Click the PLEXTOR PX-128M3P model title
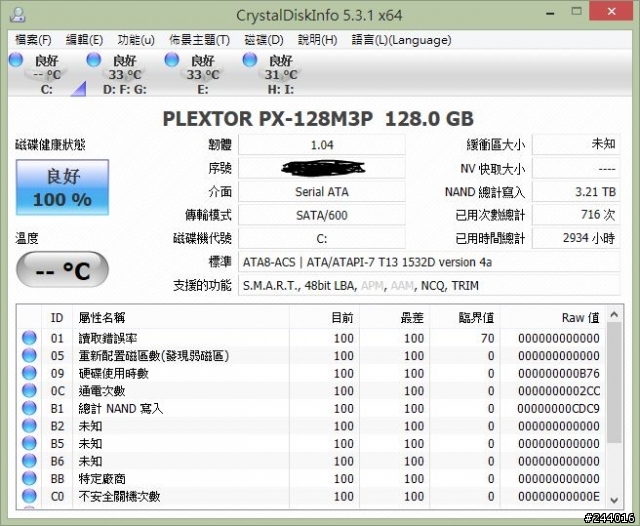Image resolution: width=640 pixels, height=526 pixels. click(x=318, y=119)
